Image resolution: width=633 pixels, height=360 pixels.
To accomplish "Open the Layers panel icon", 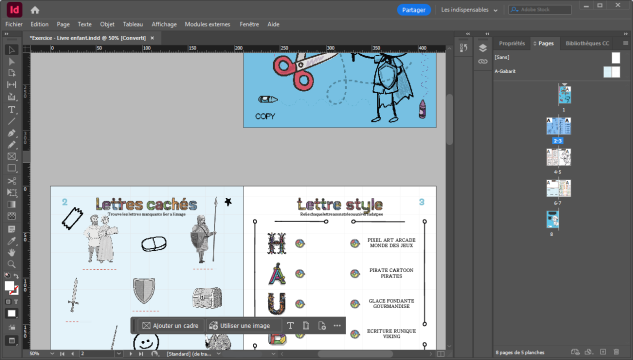I will [483, 48].
